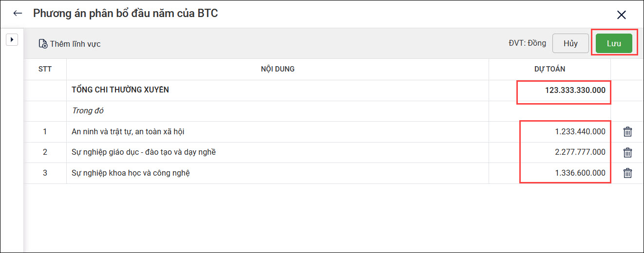Select the Sự nghiệp giáo dục row text
The height and width of the screenshot is (253, 644).
(143, 152)
